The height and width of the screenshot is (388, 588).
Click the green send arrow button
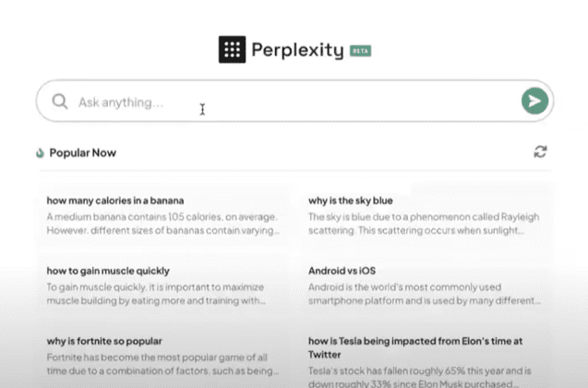(x=534, y=101)
